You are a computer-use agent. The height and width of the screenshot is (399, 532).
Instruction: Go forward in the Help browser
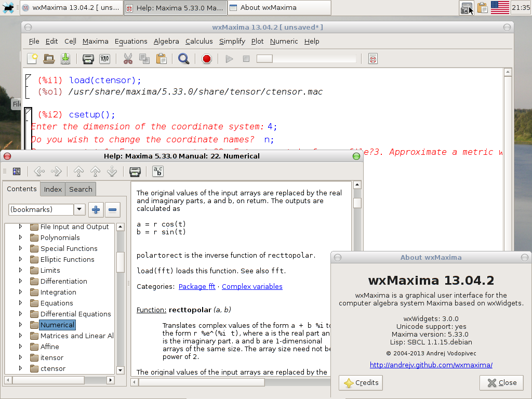[56, 171]
